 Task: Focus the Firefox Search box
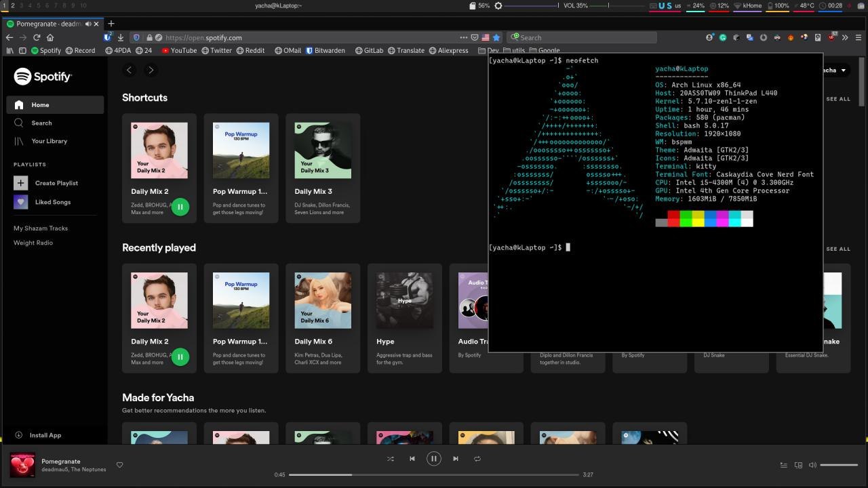coord(583,38)
